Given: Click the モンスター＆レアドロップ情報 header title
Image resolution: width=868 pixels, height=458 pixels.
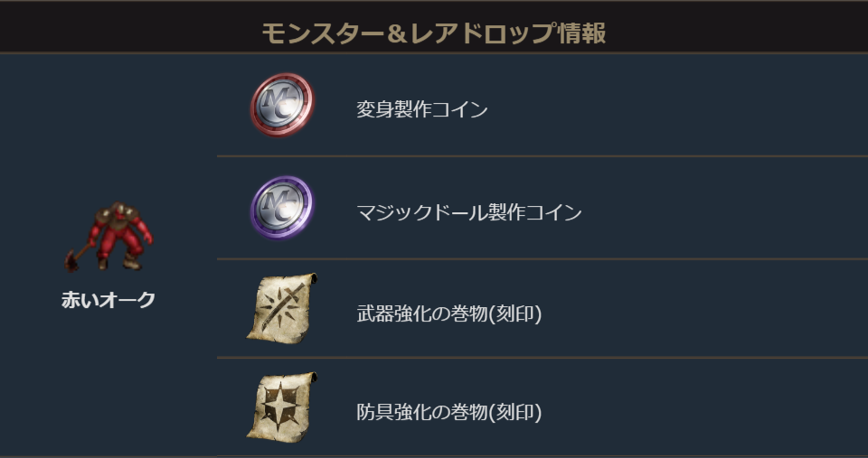Looking at the screenshot, I should point(434,34).
